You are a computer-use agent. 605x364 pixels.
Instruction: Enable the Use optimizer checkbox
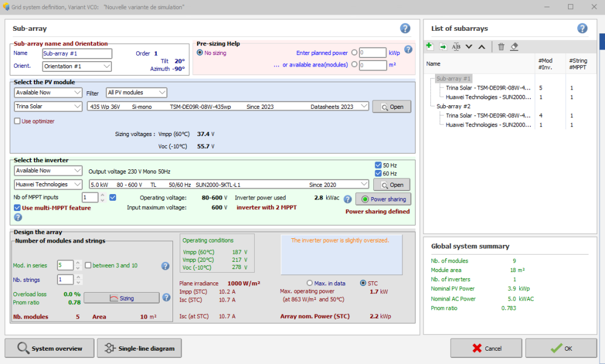(18, 121)
